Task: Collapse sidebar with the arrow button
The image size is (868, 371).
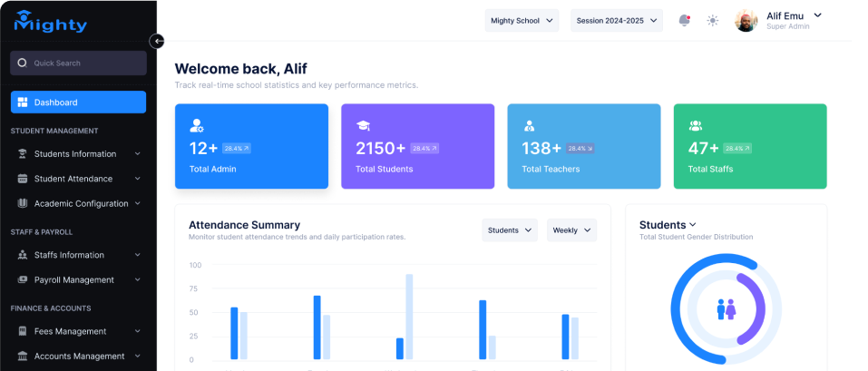Action: coord(157,41)
